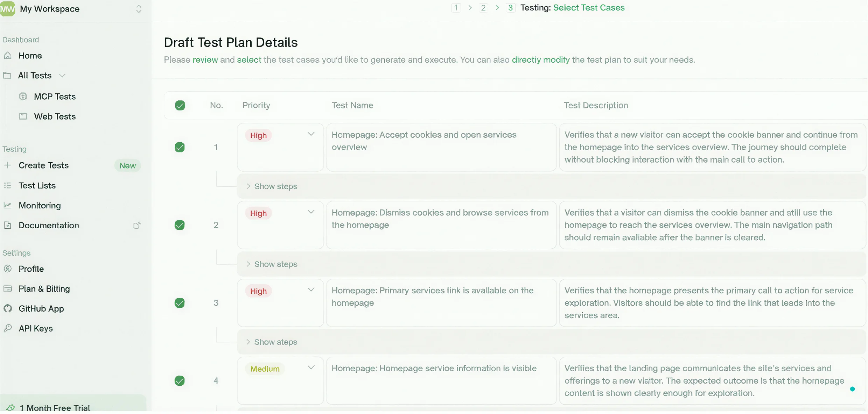Open the Profile settings page
Screen dimensions: 868x414
coord(31,269)
